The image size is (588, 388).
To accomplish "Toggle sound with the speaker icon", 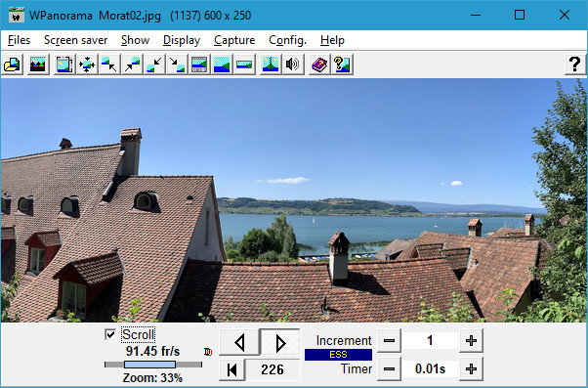I will [x=293, y=65].
